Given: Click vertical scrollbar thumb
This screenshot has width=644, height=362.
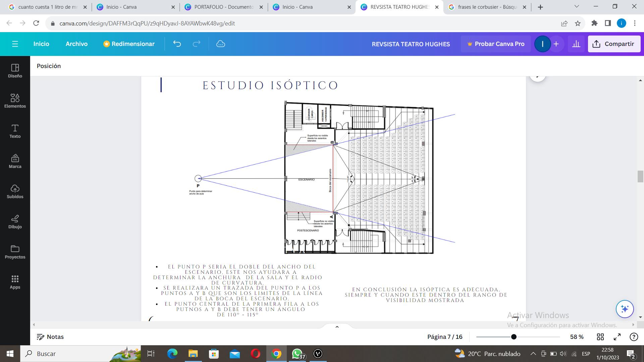Looking at the screenshot, I should (x=640, y=176).
